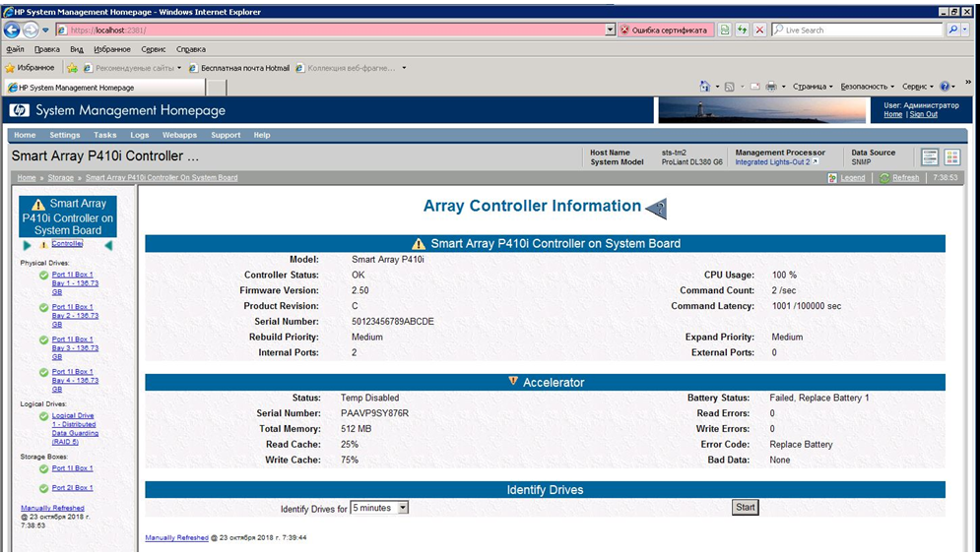
Task: Click the compatibility view page icon
Action: pyautogui.click(x=724, y=30)
